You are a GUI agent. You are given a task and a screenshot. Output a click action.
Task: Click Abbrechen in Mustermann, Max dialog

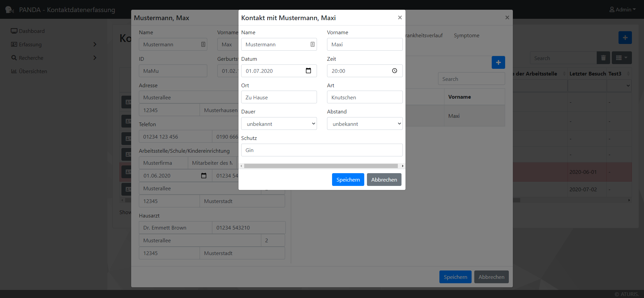coord(491,277)
